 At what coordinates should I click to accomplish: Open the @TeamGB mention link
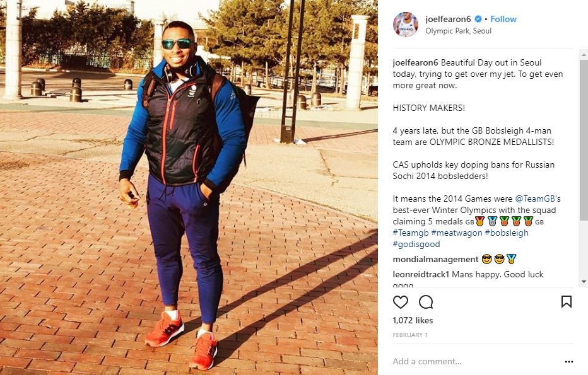point(535,199)
